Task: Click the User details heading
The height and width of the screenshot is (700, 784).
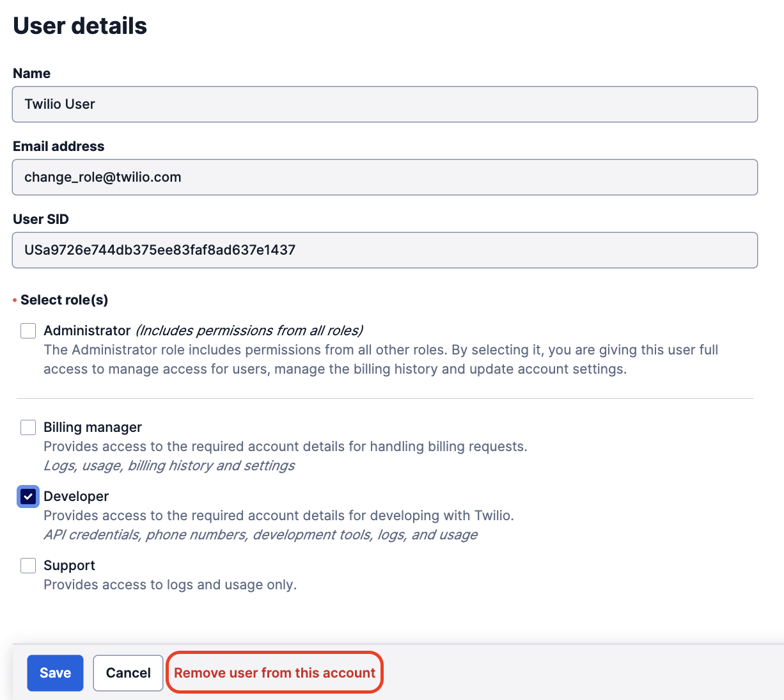Action: pos(80,26)
